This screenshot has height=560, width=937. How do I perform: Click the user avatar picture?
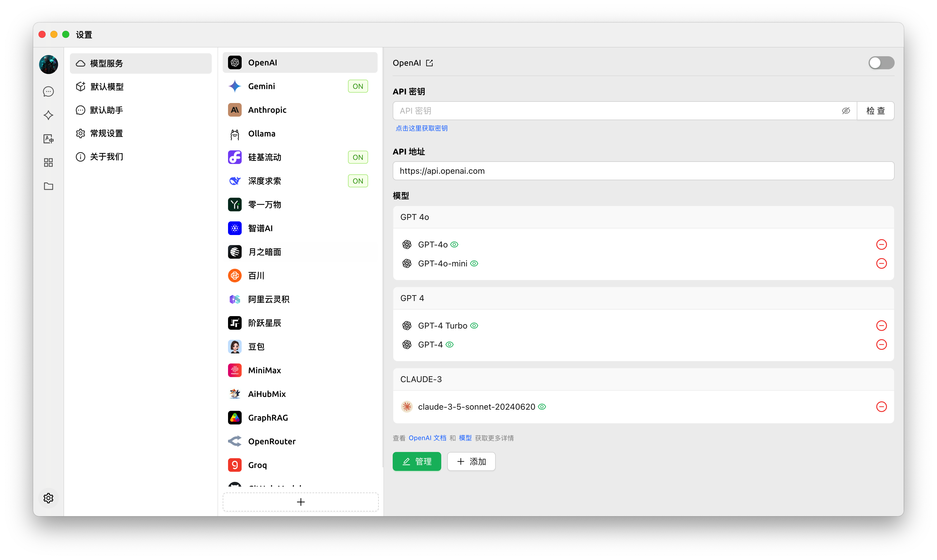click(x=48, y=65)
